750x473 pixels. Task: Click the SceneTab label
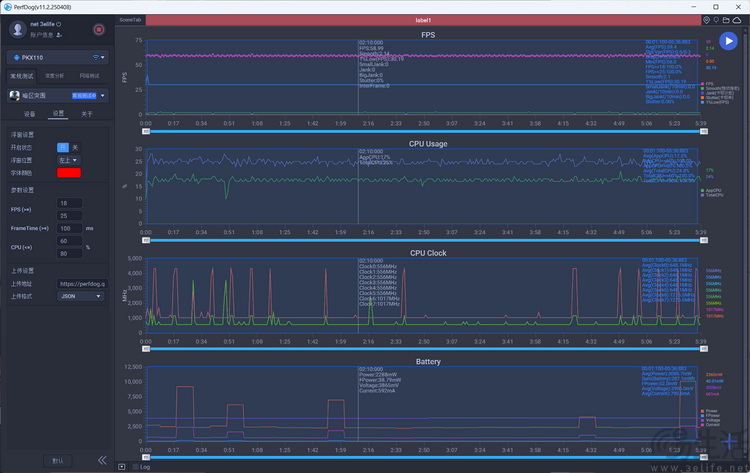point(130,20)
